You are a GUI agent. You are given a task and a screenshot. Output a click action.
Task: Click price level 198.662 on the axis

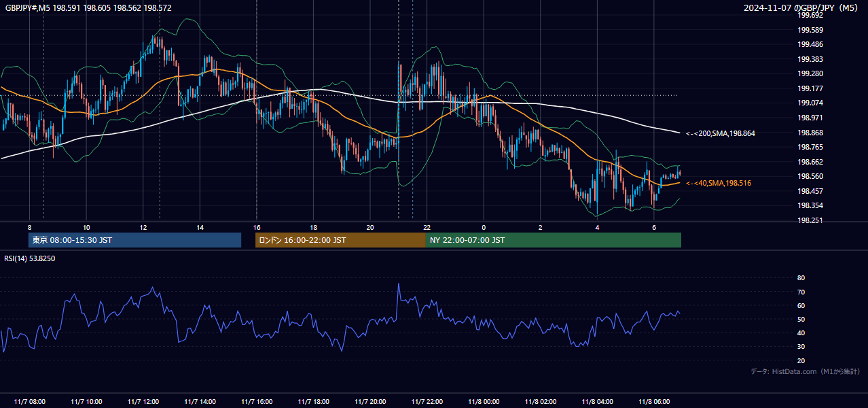(810, 162)
